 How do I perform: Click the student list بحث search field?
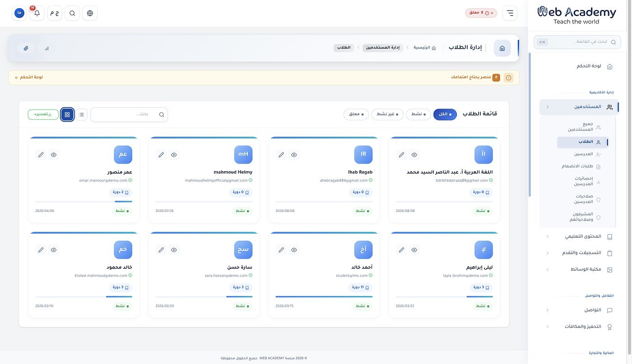129,115
